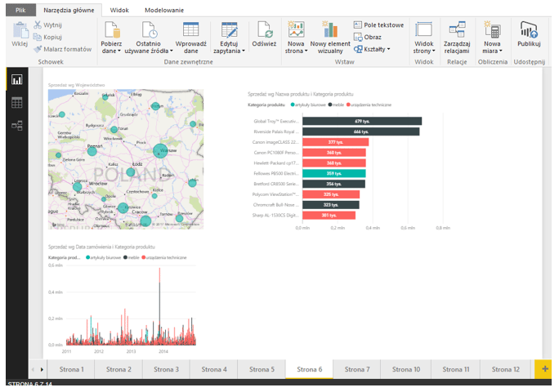Switch to Strona 7 page tab
The width and height of the screenshot is (559, 392).
tap(356, 369)
